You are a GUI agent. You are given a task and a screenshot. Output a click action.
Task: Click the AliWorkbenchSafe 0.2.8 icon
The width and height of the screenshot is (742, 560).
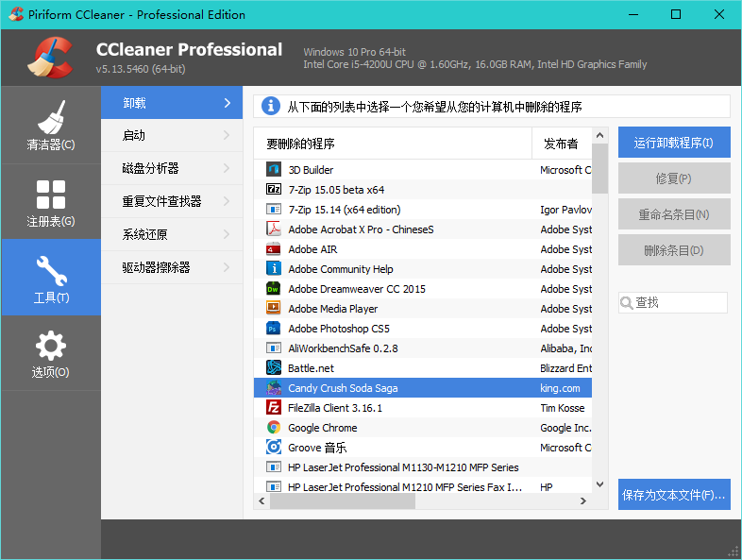[274, 348]
